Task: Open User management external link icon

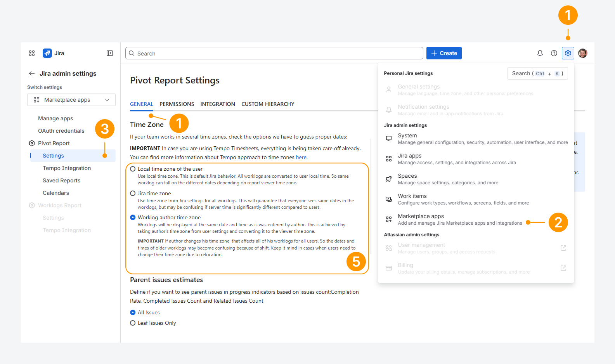Action: point(563,248)
